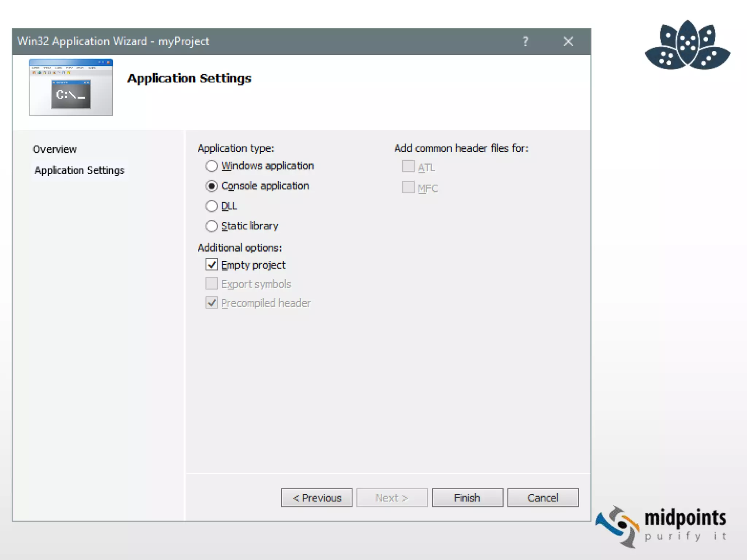
Task: Choose the DLL application type
Action: coord(212,206)
